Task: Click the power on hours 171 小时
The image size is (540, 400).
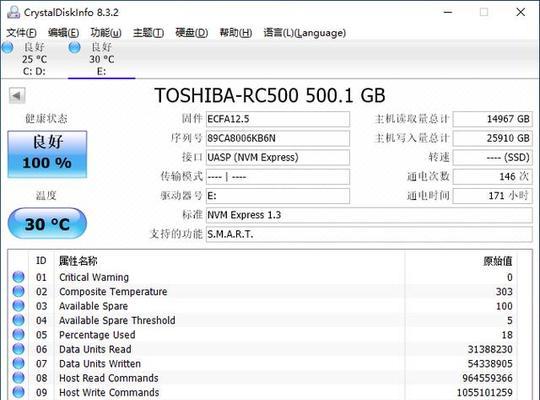Action: pos(492,196)
